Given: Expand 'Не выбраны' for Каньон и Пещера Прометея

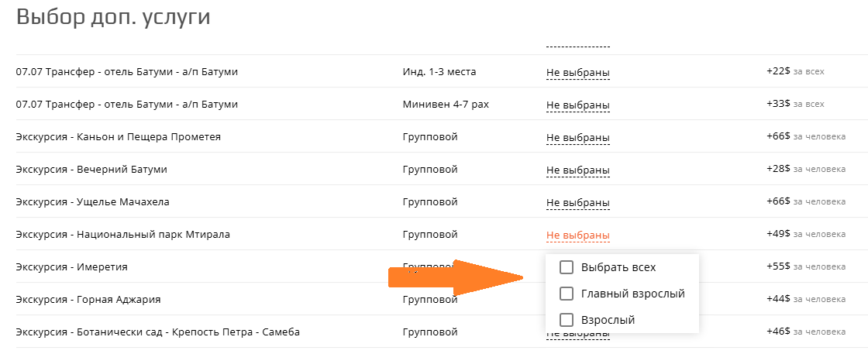Looking at the screenshot, I should [x=578, y=138].
